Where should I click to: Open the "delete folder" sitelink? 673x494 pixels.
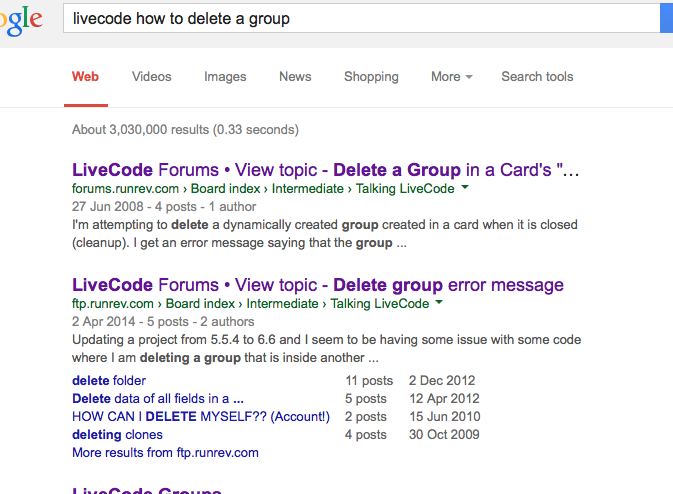pos(109,381)
